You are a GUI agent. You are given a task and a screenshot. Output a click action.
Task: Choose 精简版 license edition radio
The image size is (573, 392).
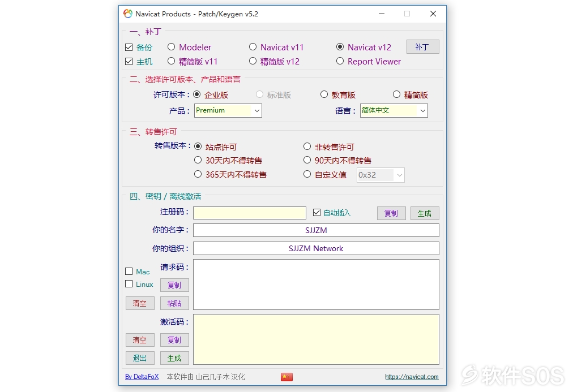pos(396,94)
